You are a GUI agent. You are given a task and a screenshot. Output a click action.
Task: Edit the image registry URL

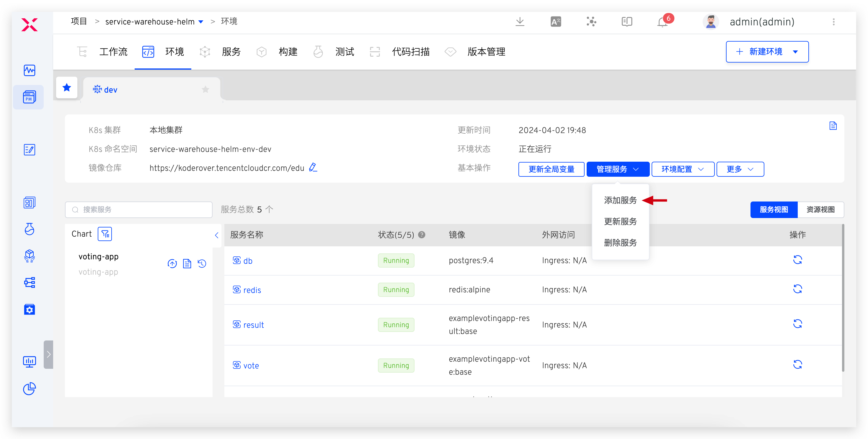pos(313,167)
